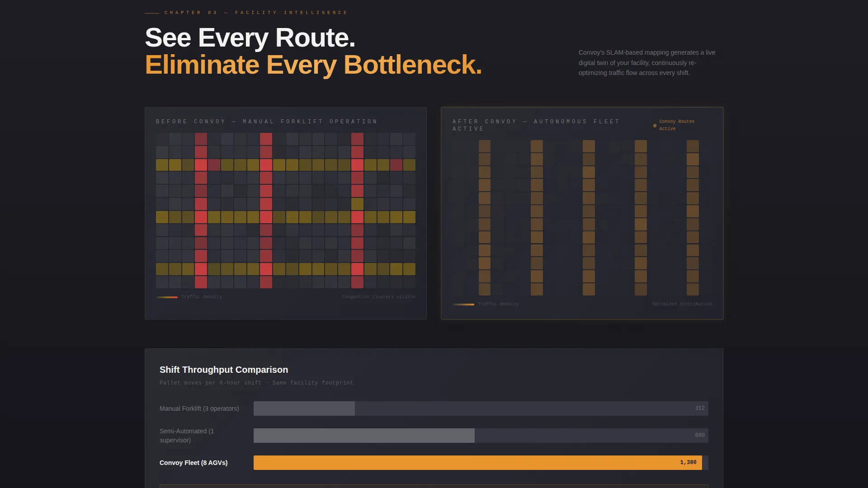The image size is (868, 488).
Task: Click the Semi-Automated gray throughput bar
Action: 364,436
